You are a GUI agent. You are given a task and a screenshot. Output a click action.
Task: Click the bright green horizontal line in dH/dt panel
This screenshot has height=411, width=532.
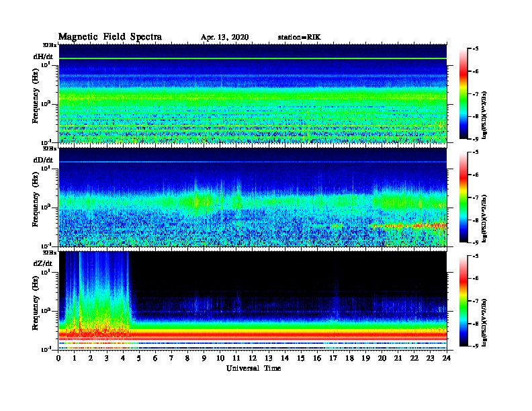coord(253,58)
